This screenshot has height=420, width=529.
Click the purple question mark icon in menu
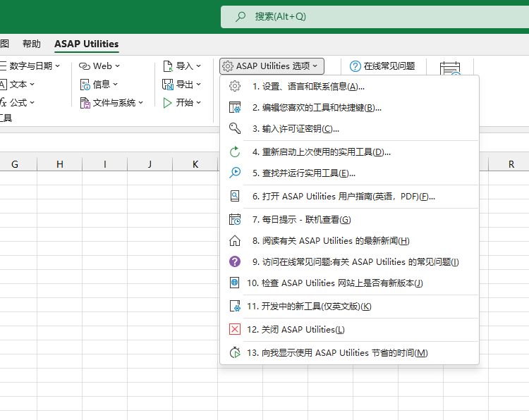point(235,261)
